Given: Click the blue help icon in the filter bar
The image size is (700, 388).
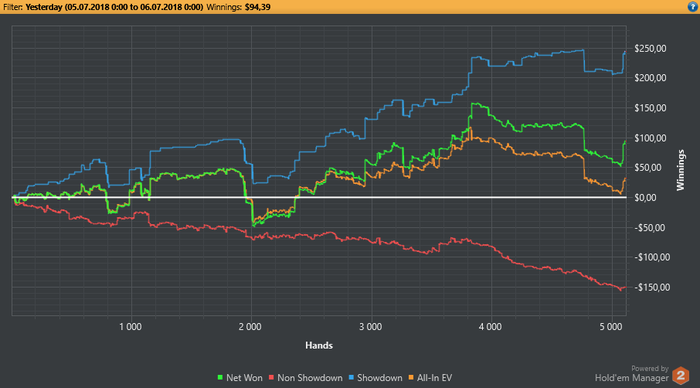Looking at the screenshot, I should pos(693,7).
